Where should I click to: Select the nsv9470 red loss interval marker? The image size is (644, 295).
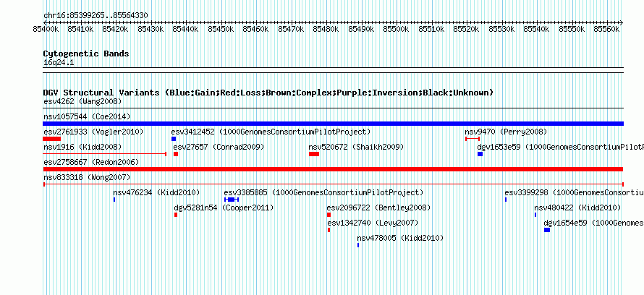pos(473,139)
